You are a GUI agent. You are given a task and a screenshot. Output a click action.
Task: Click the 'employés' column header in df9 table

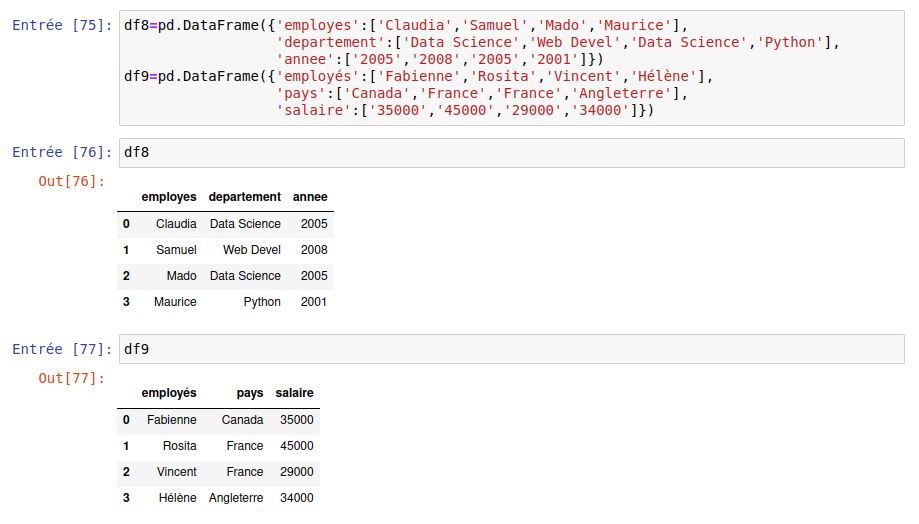click(169, 393)
